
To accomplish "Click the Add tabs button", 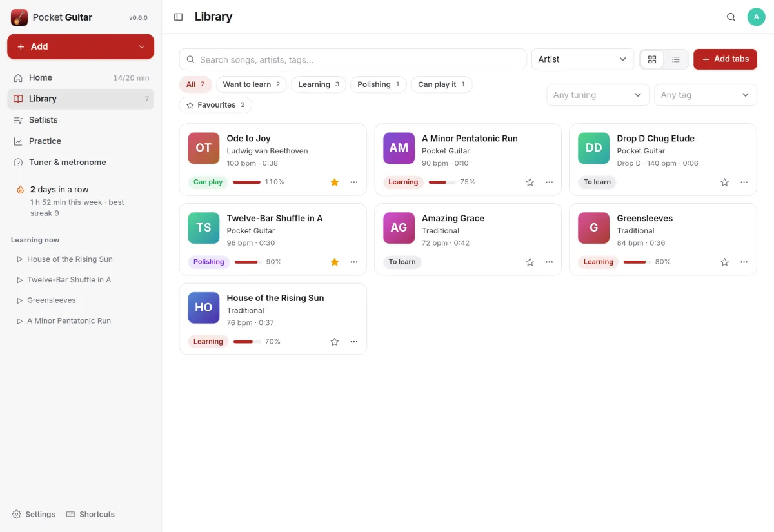I will (725, 59).
